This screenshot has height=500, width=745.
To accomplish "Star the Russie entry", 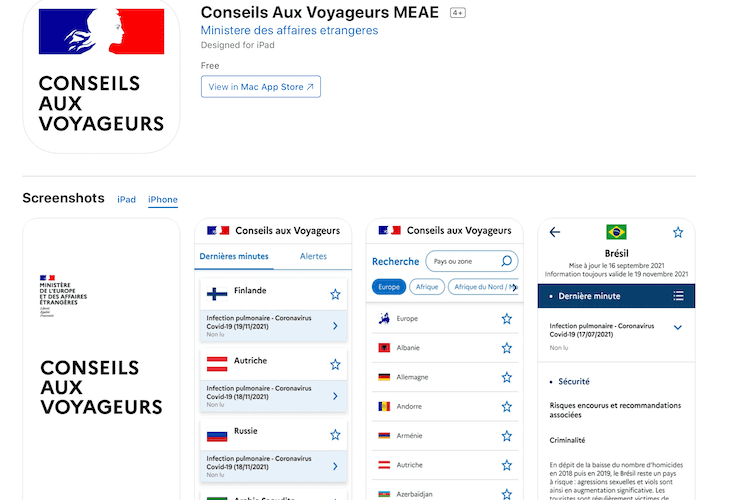I will coord(335,435).
